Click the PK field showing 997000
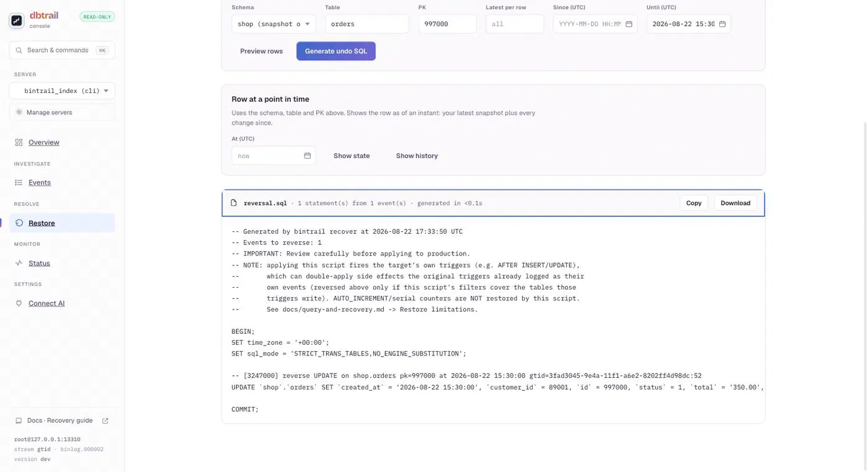 click(447, 24)
